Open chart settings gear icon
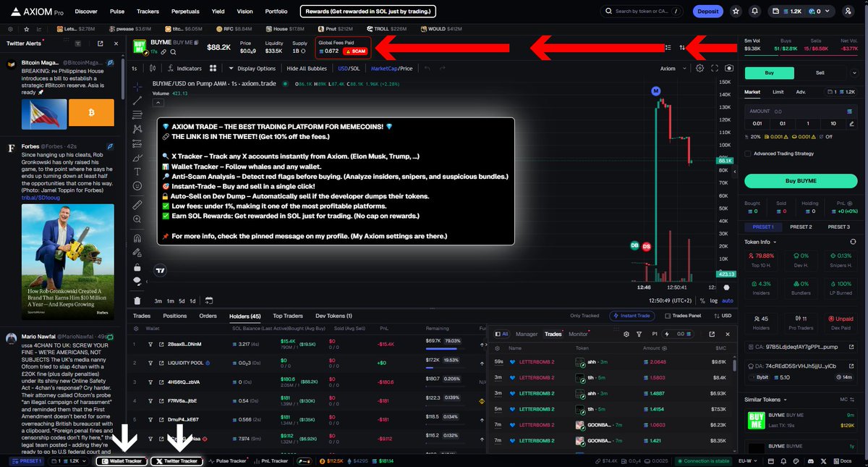 [x=700, y=68]
